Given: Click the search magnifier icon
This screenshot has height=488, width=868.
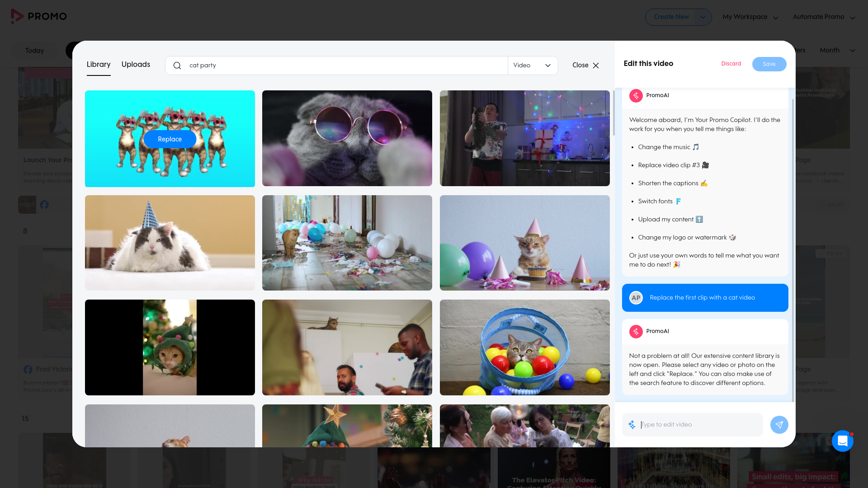Looking at the screenshot, I should 177,66.
